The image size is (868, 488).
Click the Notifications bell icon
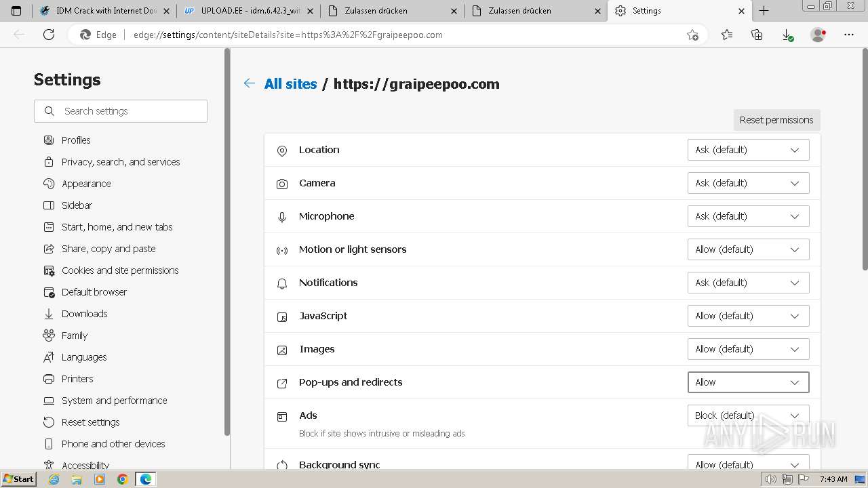tap(282, 283)
